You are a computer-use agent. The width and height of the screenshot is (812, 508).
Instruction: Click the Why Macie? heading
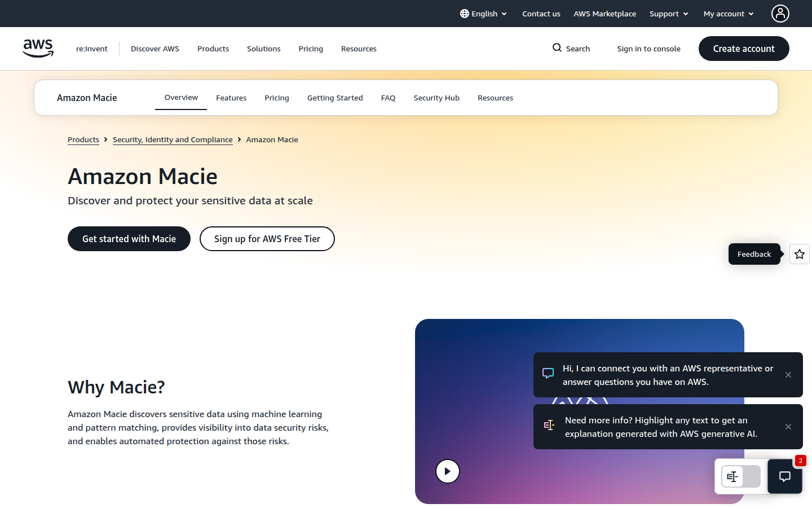click(x=116, y=387)
